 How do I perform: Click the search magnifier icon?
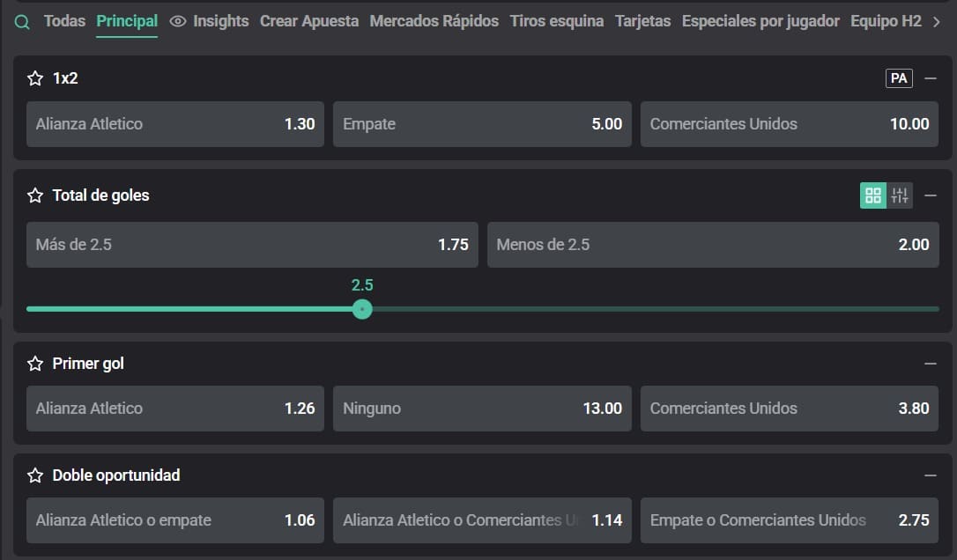point(22,22)
